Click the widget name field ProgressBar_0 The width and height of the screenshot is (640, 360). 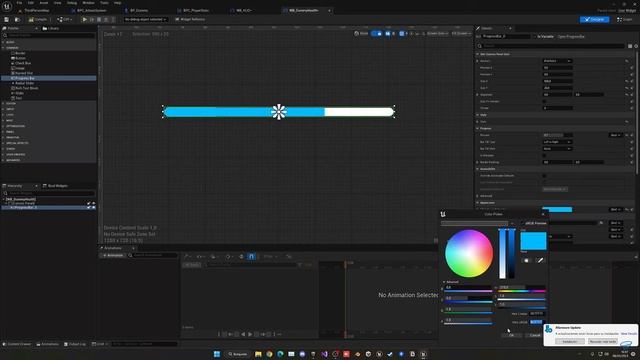(506, 36)
